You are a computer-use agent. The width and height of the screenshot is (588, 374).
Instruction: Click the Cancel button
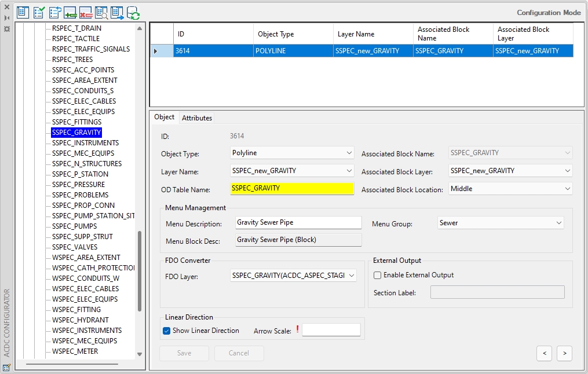tap(239, 353)
